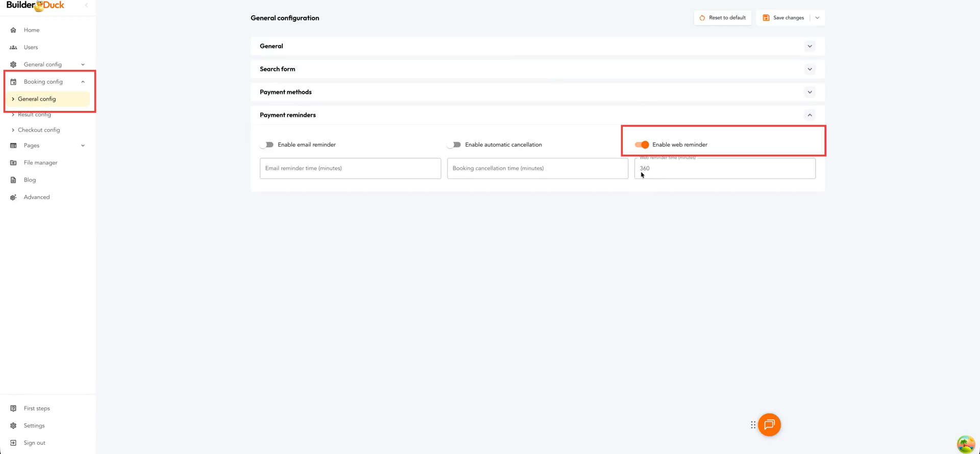The height and width of the screenshot is (454, 980).
Task: Click the Sign out icon
Action: pyautogui.click(x=13, y=443)
